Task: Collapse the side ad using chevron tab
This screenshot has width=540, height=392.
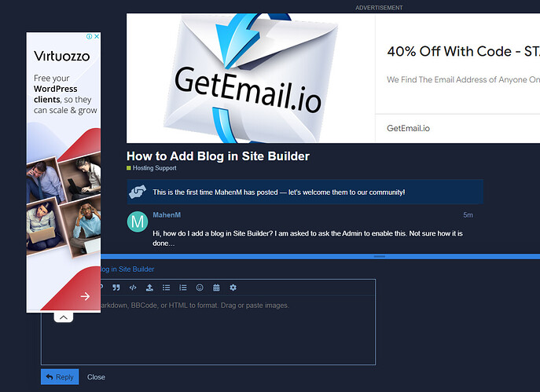Action: (x=64, y=317)
